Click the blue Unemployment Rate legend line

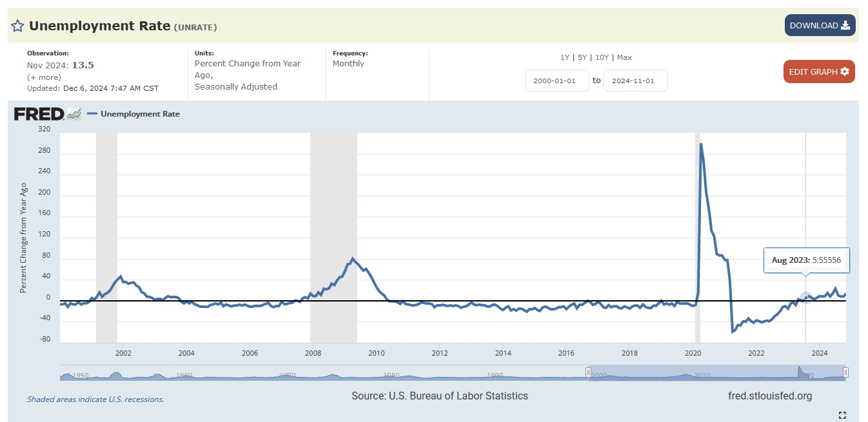tap(92, 114)
